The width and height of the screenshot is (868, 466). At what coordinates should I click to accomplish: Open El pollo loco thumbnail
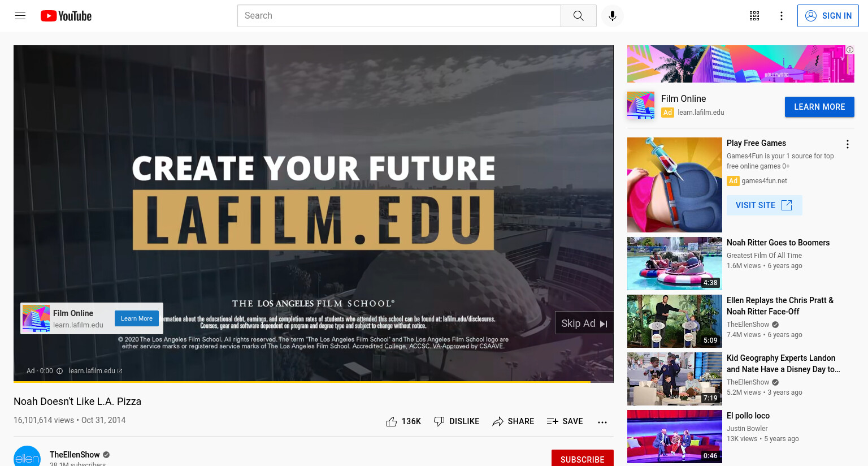tap(675, 437)
